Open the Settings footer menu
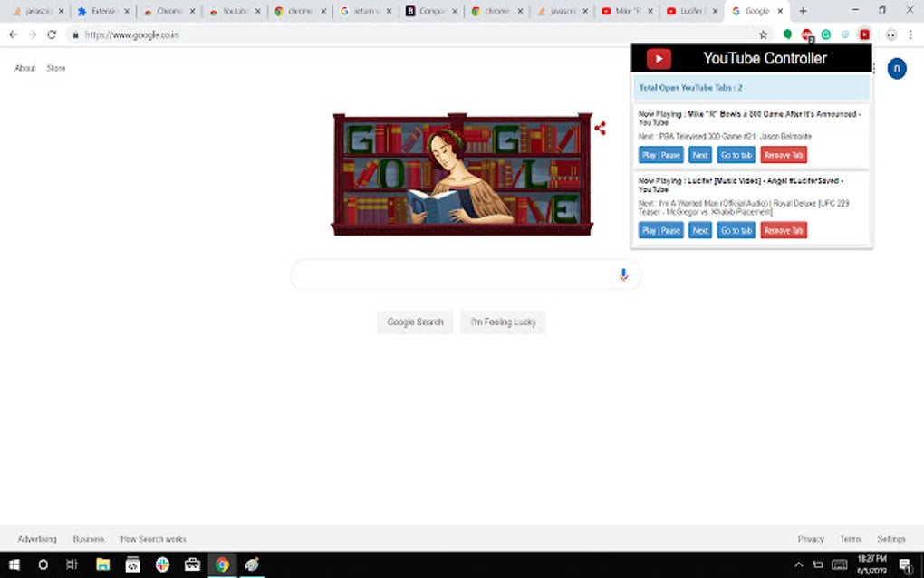924x578 pixels. (x=891, y=539)
